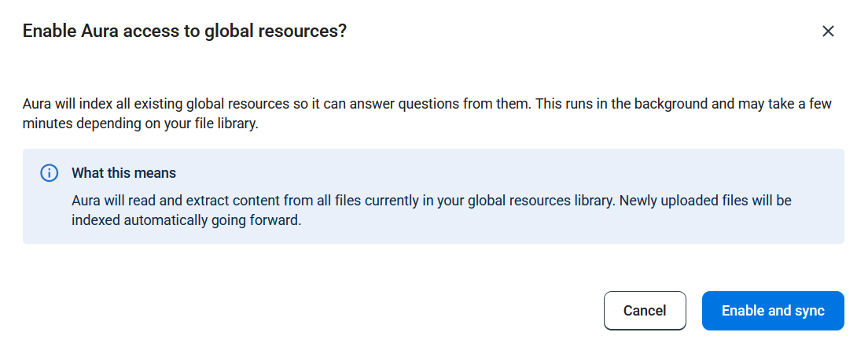Tap the info symbol beside 'What this means'
868x347 pixels.
click(50, 173)
